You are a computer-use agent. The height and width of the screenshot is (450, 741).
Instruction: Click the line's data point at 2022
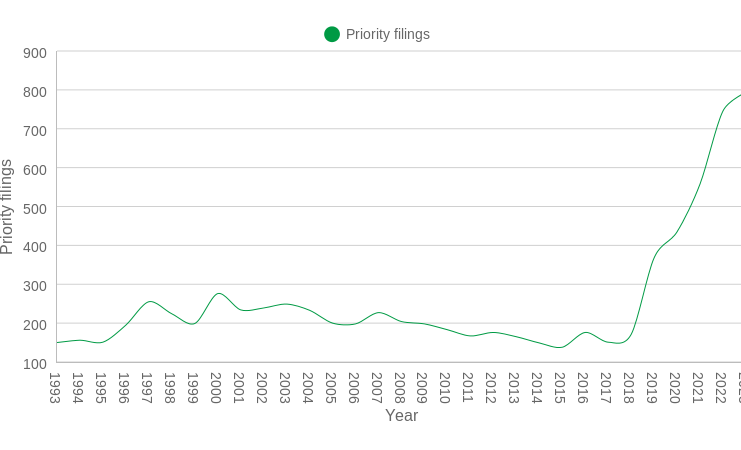pyautogui.click(x=722, y=113)
